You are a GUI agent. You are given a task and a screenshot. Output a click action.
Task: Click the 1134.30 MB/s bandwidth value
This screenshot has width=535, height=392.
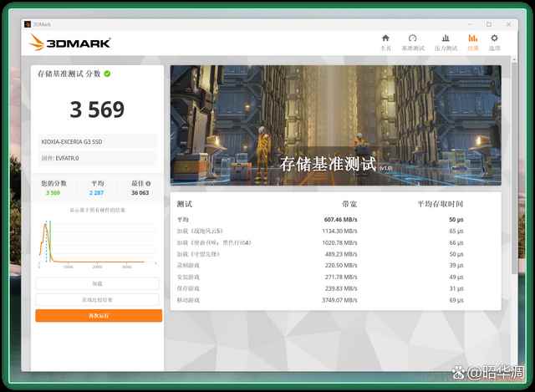(339, 231)
